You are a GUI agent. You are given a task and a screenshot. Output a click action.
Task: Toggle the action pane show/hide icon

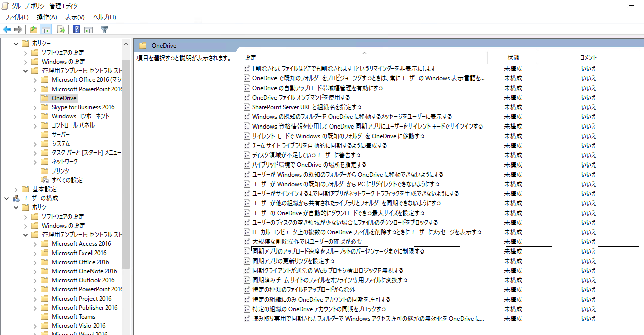88,29
